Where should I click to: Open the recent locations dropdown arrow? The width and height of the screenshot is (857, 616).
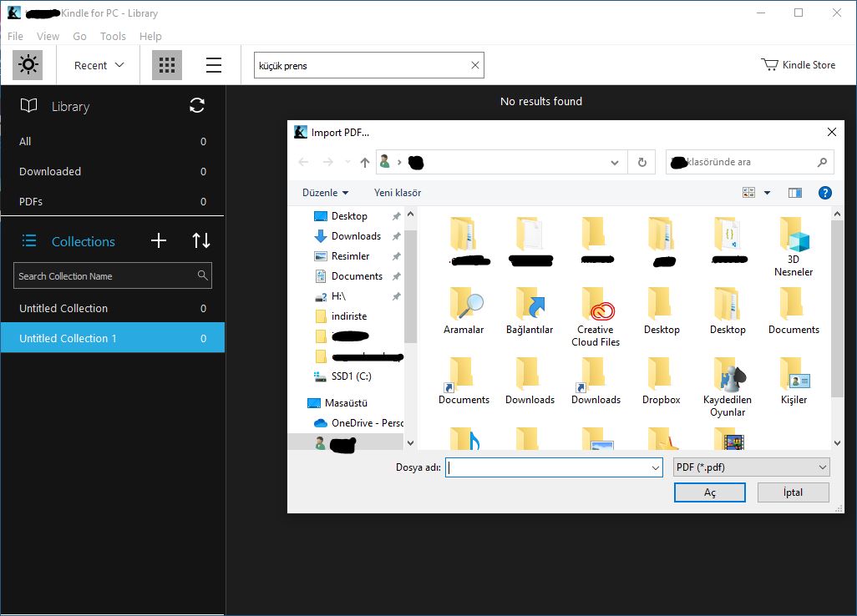[x=347, y=162]
